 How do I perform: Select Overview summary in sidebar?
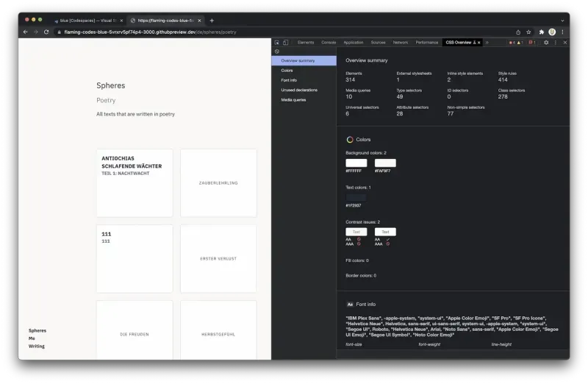[x=304, y=60]
